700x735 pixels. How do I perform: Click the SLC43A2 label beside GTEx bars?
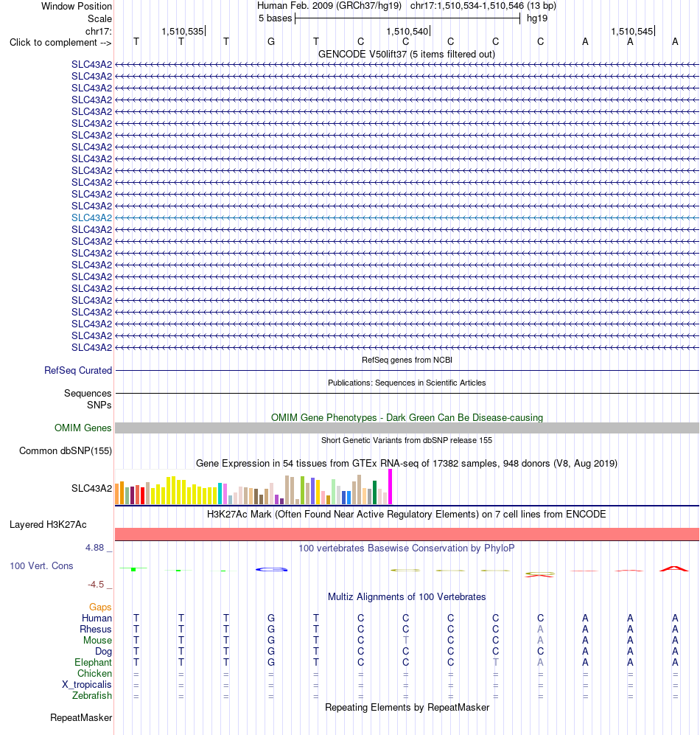[x=92, y=489]
